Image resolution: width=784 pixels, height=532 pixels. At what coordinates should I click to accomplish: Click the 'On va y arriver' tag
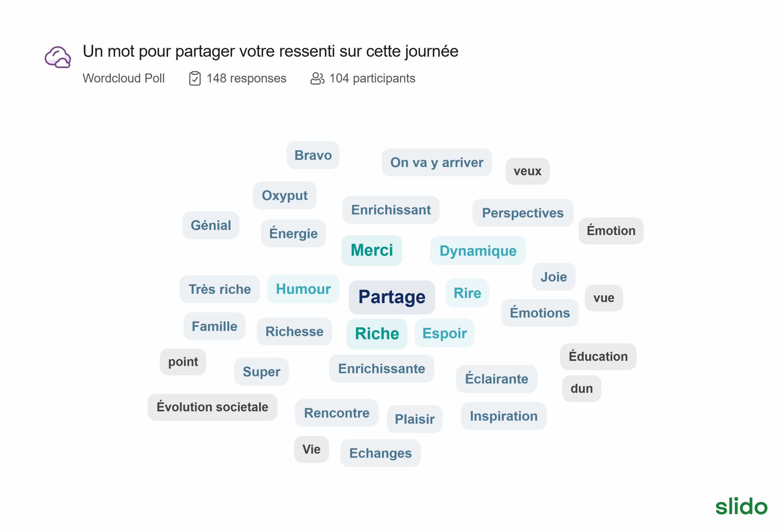point(436,163)
